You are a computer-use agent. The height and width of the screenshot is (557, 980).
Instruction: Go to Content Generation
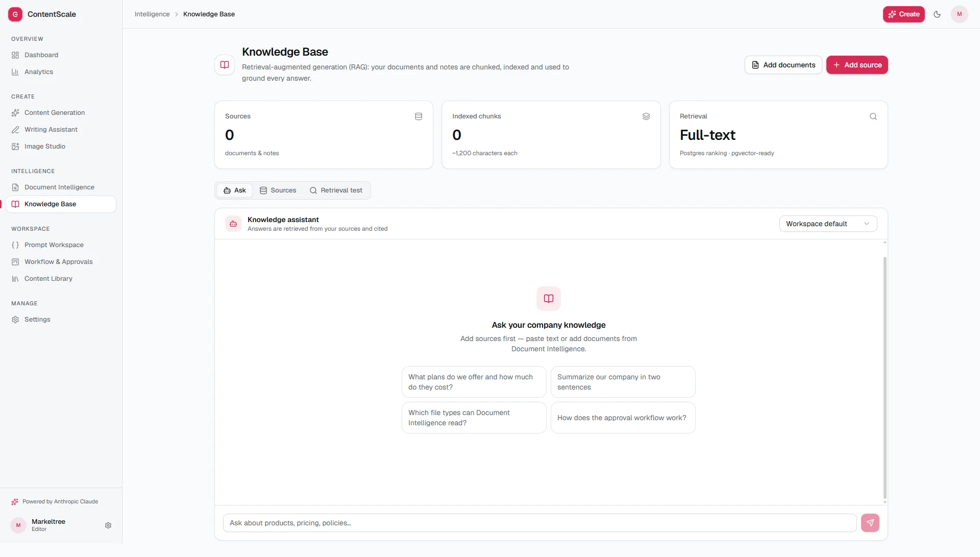point(61,113)
